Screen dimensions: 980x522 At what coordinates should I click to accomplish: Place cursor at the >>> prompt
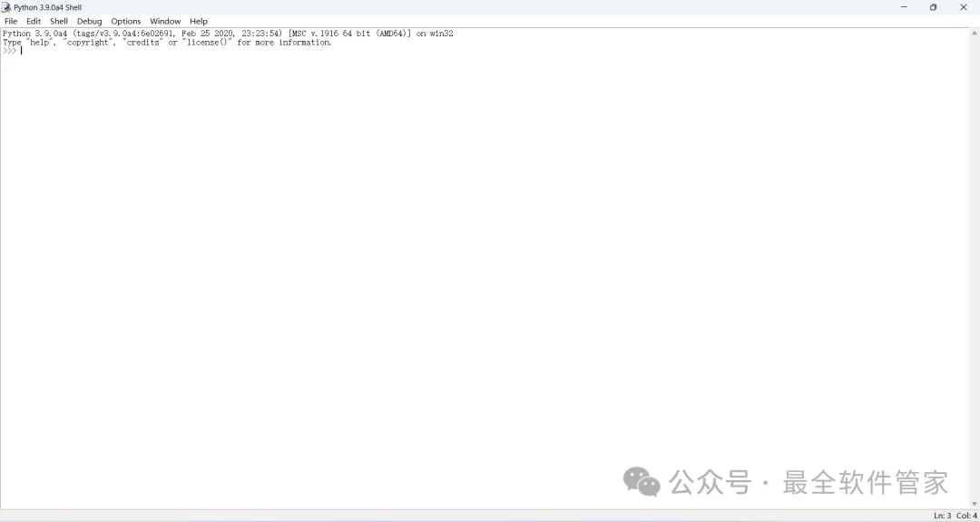21,51
